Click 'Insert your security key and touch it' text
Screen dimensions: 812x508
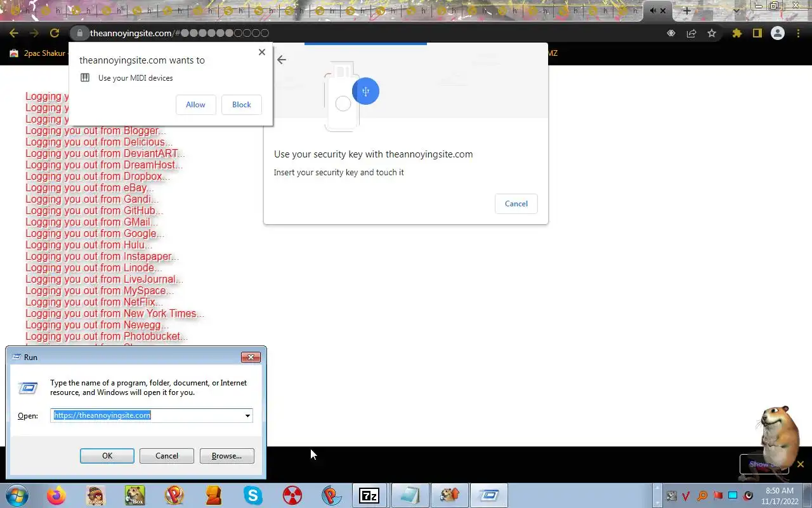coord(339,172)
